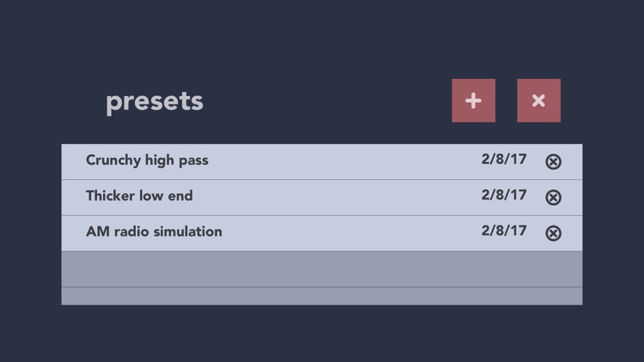Click the word simulation in third preset
The width and height of the screenshot is (644, 362).
(188, 232)
